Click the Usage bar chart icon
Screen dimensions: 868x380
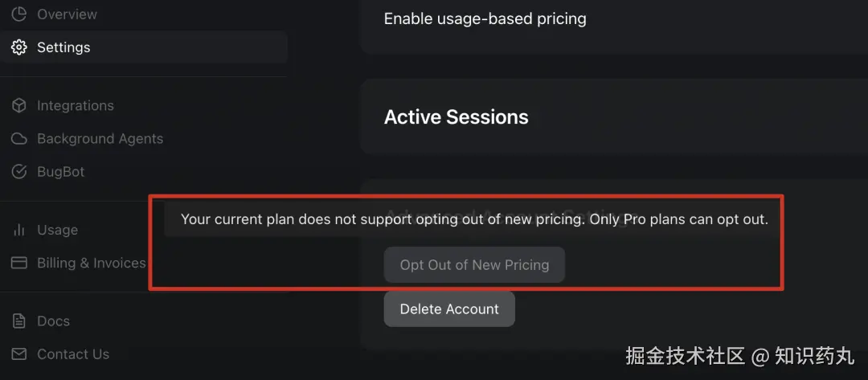pos(19,230)
